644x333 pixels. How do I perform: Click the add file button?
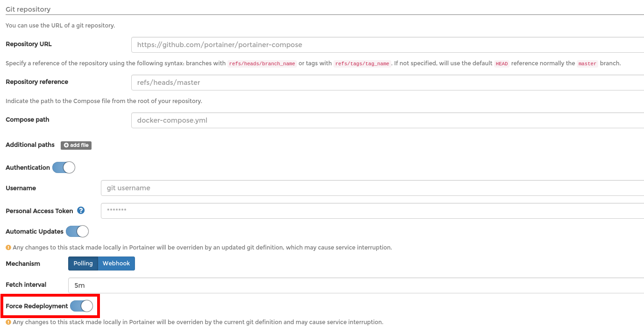[x=76, y=145]
